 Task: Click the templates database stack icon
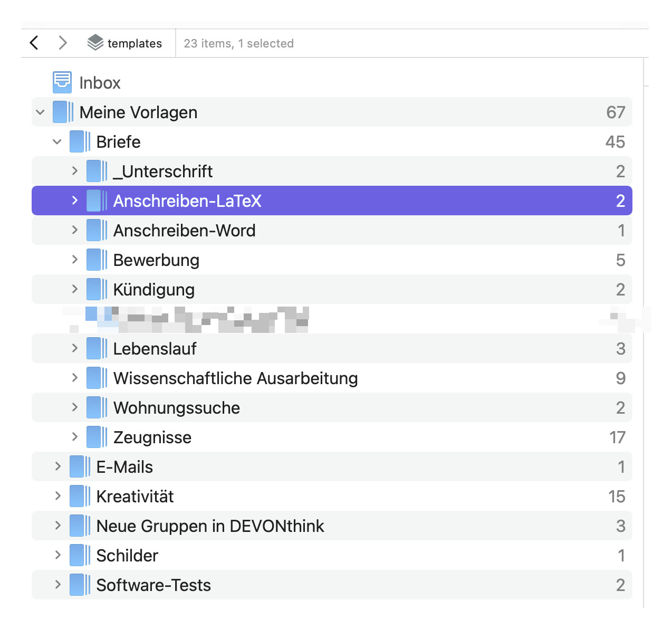tap(95, 43)
